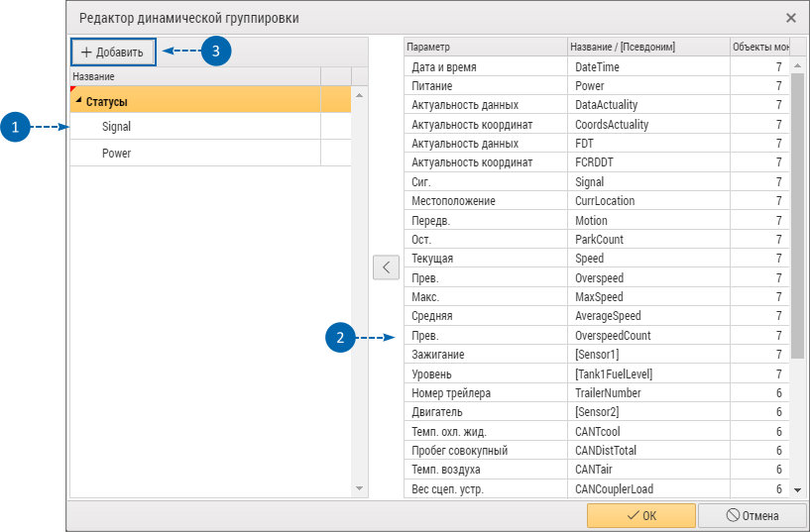This screenshot has width=810, height=532.
Task: Select the CANCouplerLoad cell
Action: [648, 488]
